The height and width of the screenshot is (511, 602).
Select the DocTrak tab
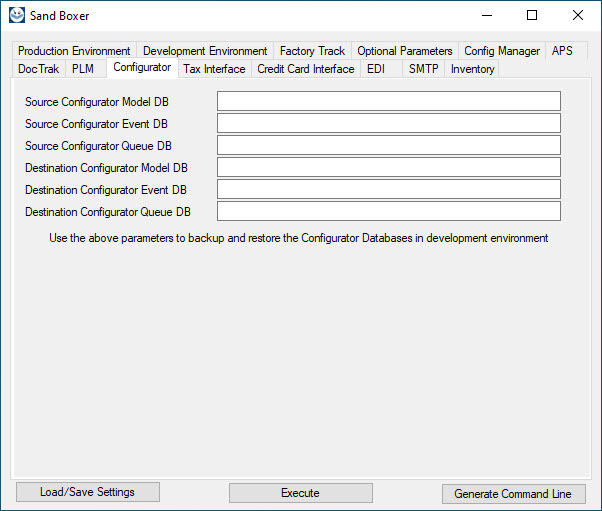[x=39, y=69]
